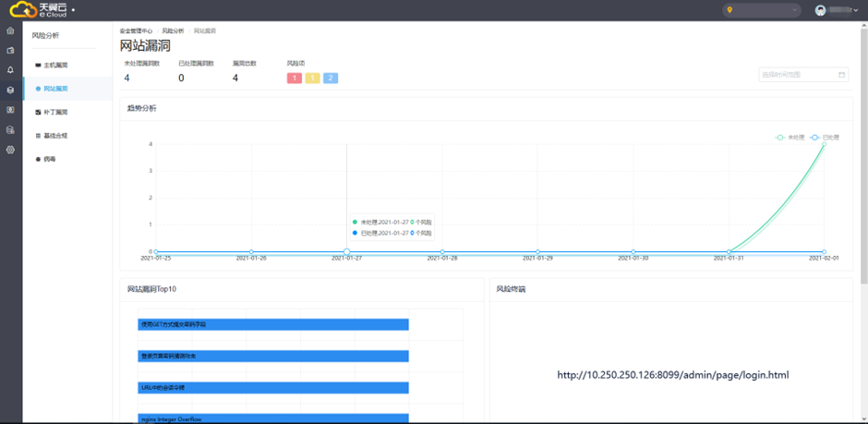868x424 pixels.
Task: Click the home icon in left sidebar
Action: coord(10,30)
